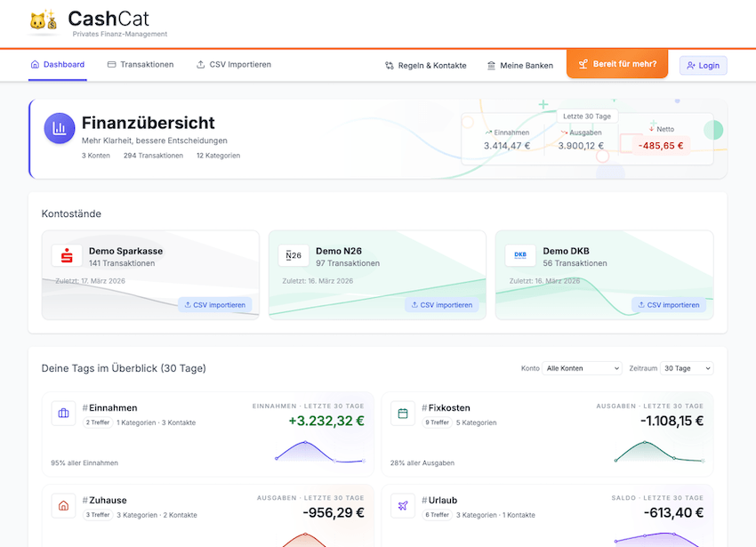
Task: Change the Zeitraum dropdown from 30 Tage
Action: 688,368
